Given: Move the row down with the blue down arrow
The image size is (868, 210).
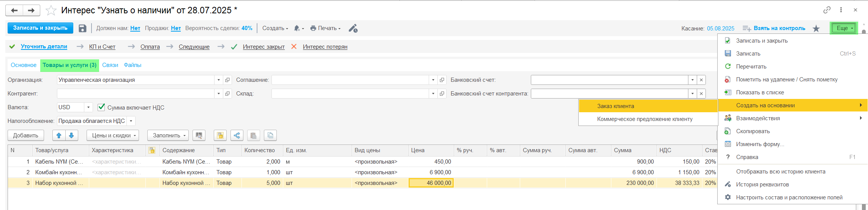Looking at the screenshot, I should point(71,135).
